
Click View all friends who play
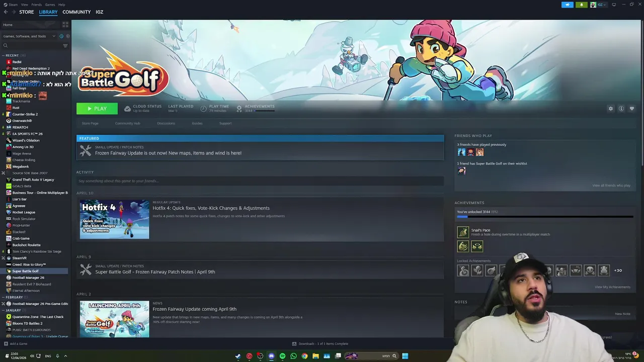coord(611,186)
